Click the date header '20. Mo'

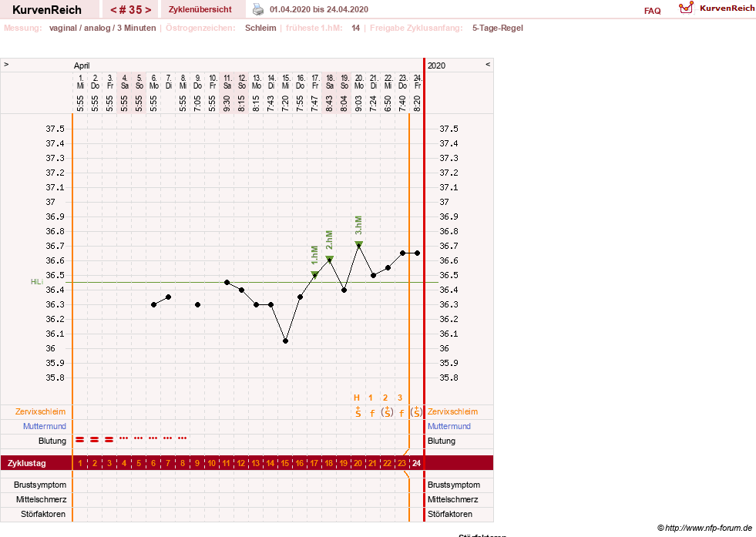point(358,82)
